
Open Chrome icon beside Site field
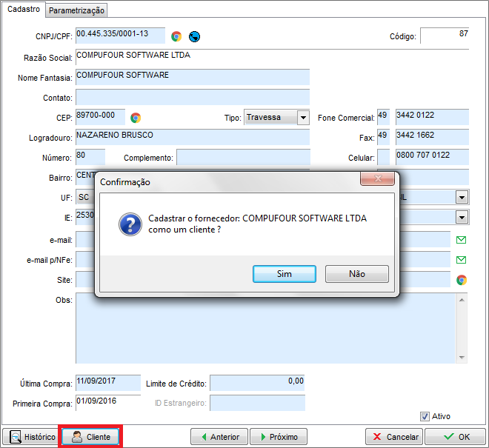pos(462,280)
